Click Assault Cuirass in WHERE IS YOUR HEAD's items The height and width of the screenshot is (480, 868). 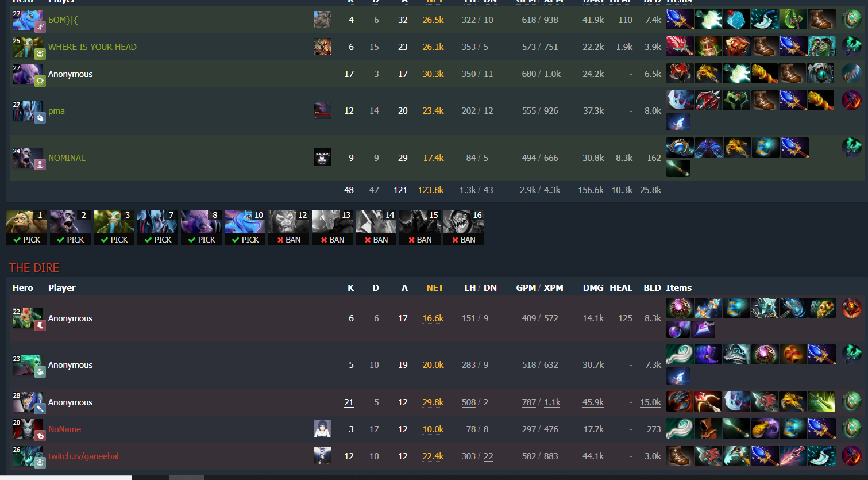click(821, 47)
